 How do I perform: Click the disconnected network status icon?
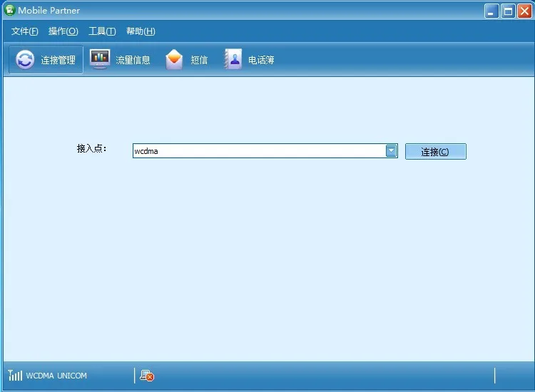[x=147, y=376]
